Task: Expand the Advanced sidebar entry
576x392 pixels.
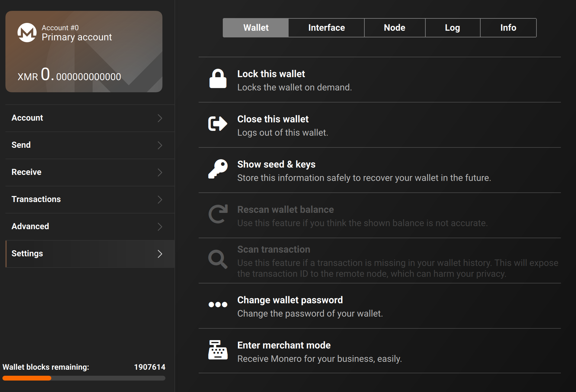Action: tap(161, 227)
